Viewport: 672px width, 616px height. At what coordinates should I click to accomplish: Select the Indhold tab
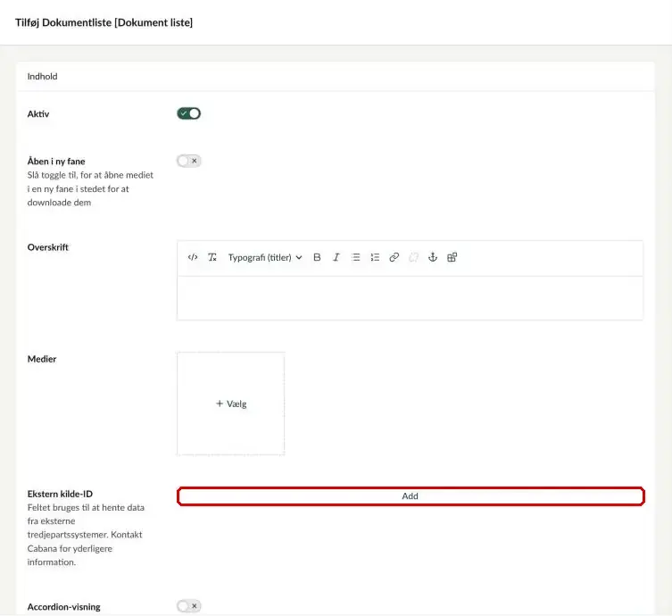coord(43,76)
